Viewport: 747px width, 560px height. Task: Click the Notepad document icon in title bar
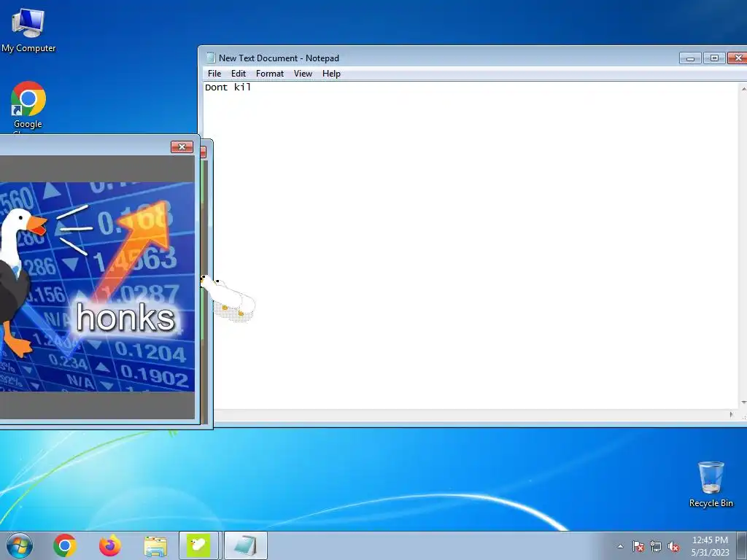pos(211,58)
